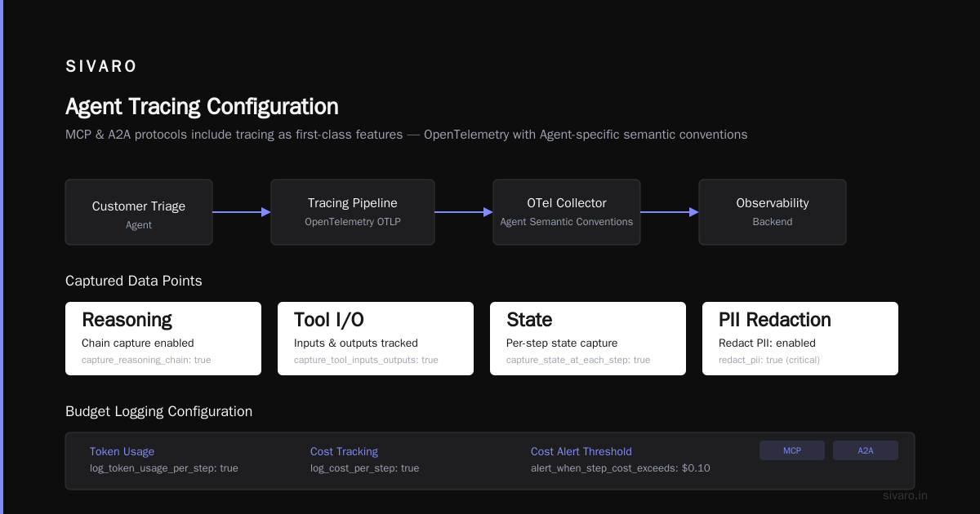Screen dimensions: 980x514
Task: Click the Captured Data Points heading
Action: (134, 281)
